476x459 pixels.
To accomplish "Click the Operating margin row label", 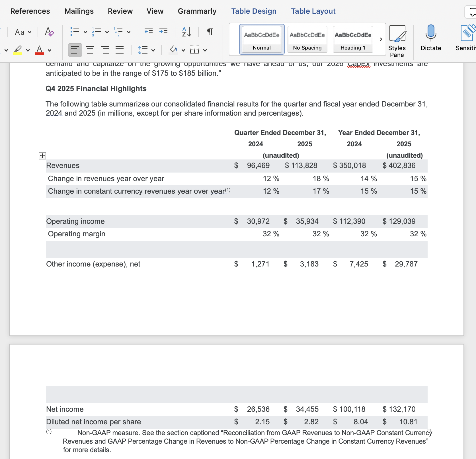I will click(77, 234).
